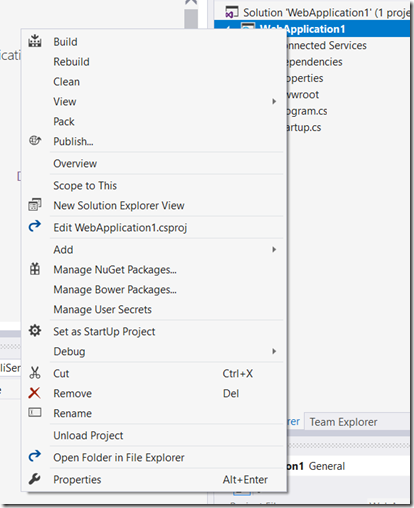Open the Debug menu entry
Viewport: 414px width, 508px height.
[153, 352]
